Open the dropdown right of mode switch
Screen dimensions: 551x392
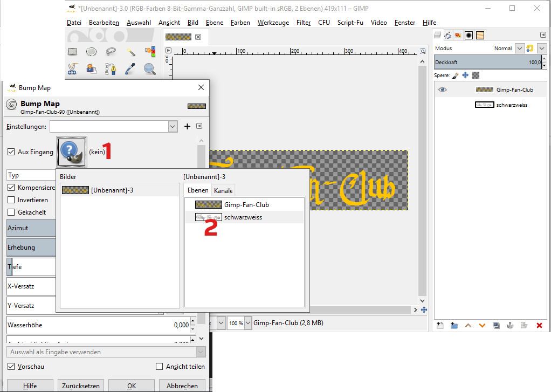542,48
